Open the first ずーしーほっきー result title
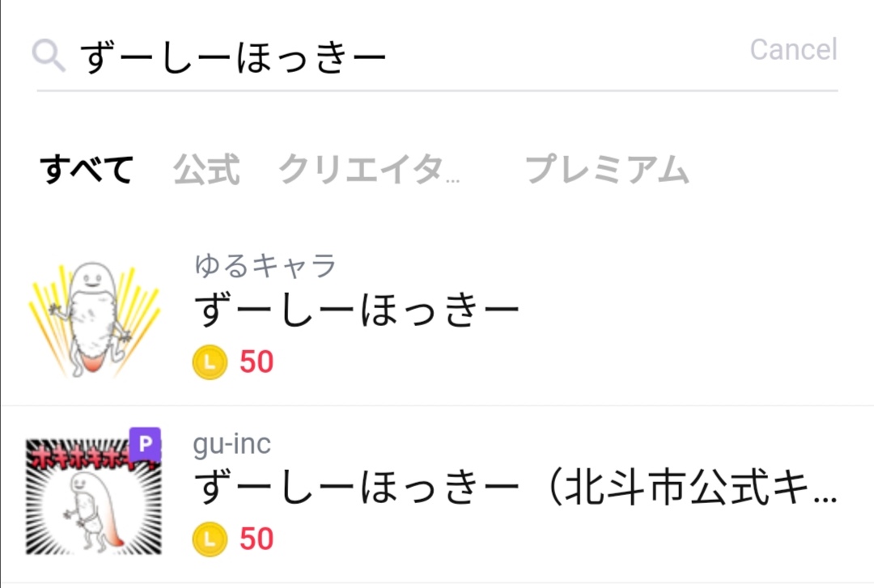 point(357,310)
